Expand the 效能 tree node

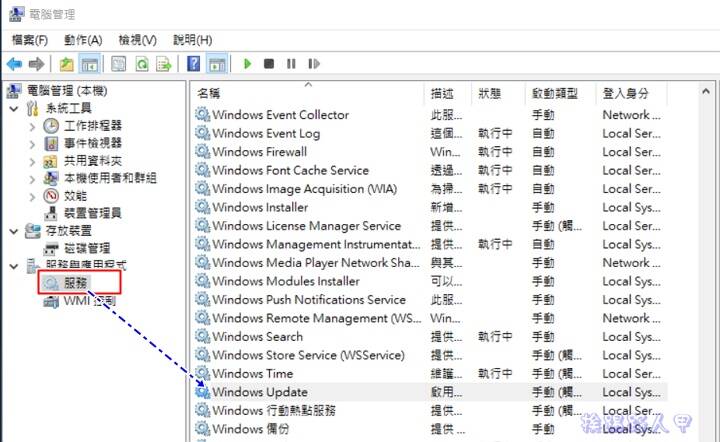coord(32,197)
